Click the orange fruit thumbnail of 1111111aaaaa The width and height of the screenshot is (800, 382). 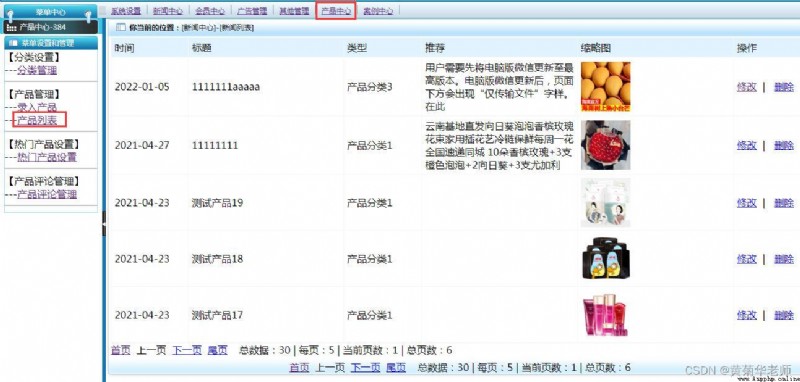606,87
